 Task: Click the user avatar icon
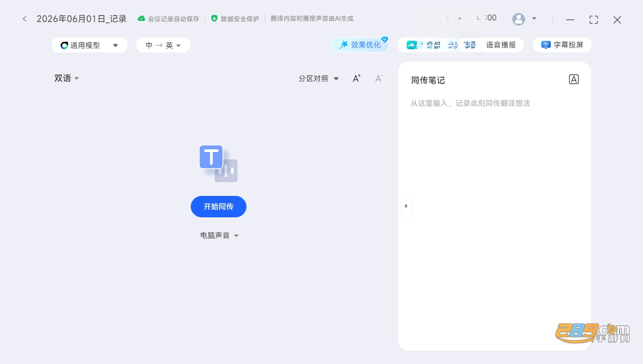coord(519,19)
